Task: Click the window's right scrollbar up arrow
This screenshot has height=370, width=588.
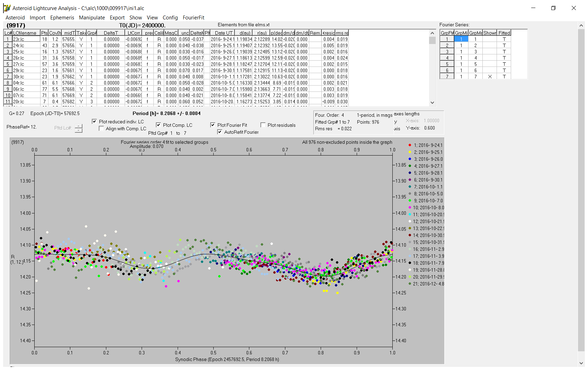Action: (x=581, y=25)
